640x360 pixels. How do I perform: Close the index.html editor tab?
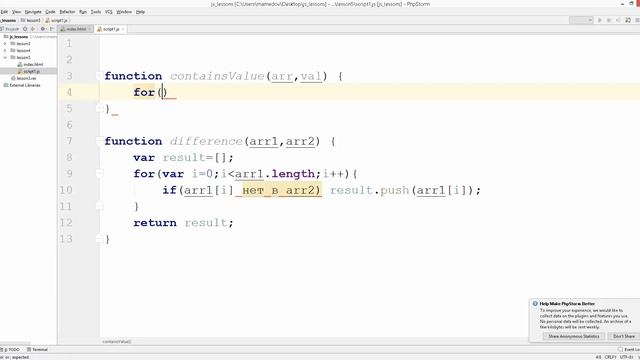tap(89, 29)
